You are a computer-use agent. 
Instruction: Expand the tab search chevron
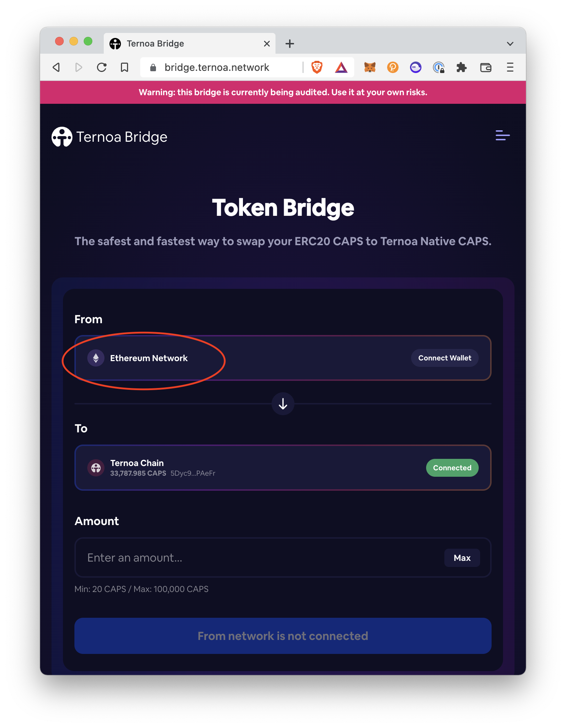[510, 44]
